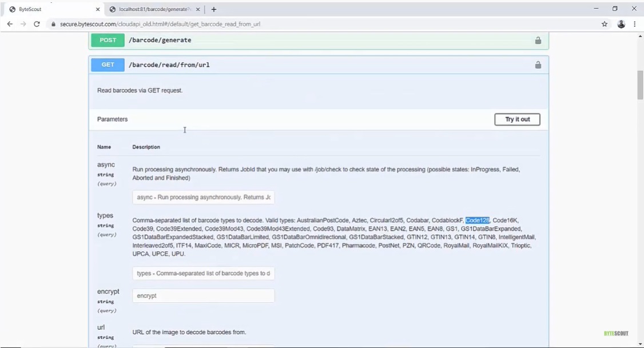Viewport: 644px width, 348px height.
Task: Click the url parameter name
Action: [101, 327]
